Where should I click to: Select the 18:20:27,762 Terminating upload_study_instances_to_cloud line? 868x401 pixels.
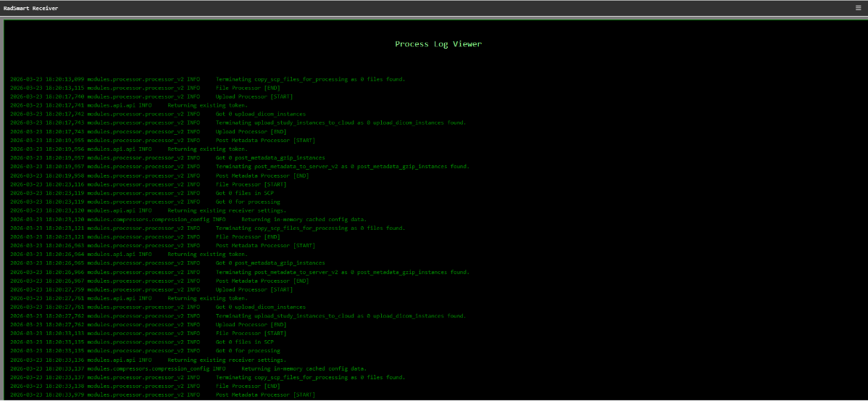tap(238, 315)
